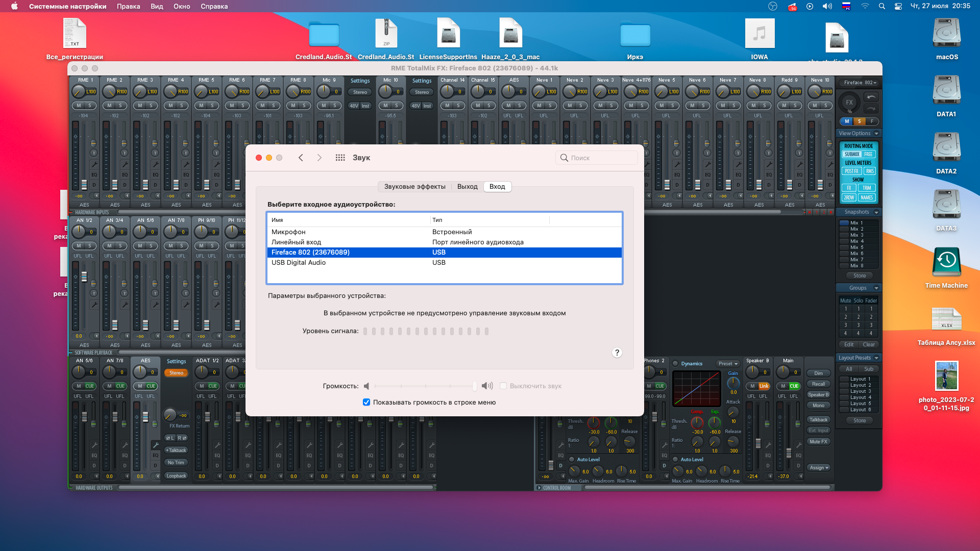Open the Вид menu
980x551 pixels.
[157, 6]
